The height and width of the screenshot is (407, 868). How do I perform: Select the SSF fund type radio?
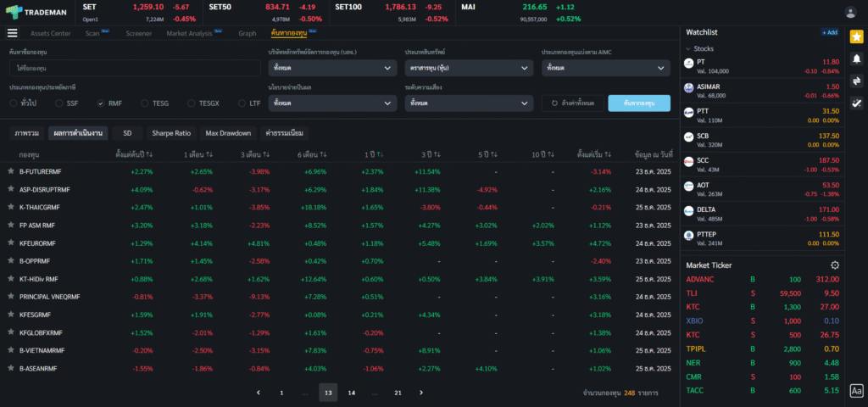click(60, 103)
